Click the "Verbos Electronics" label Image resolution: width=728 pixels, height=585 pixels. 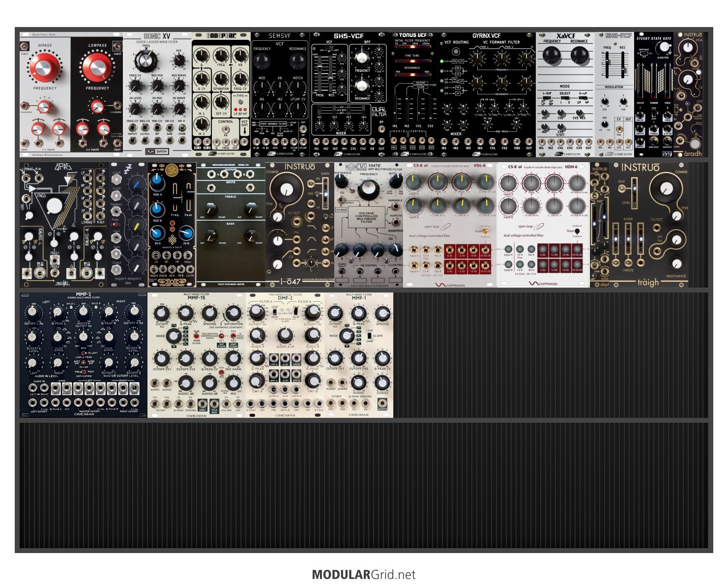48,154
